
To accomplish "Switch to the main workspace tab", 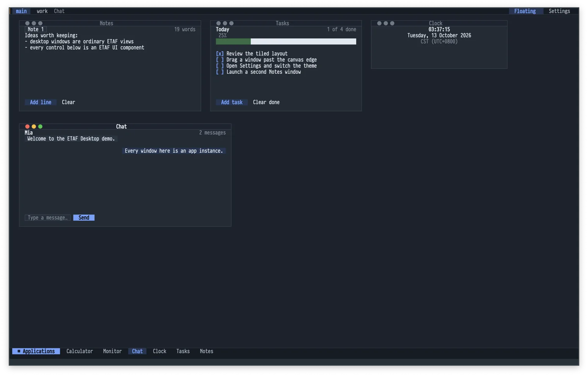I will 21,11.
